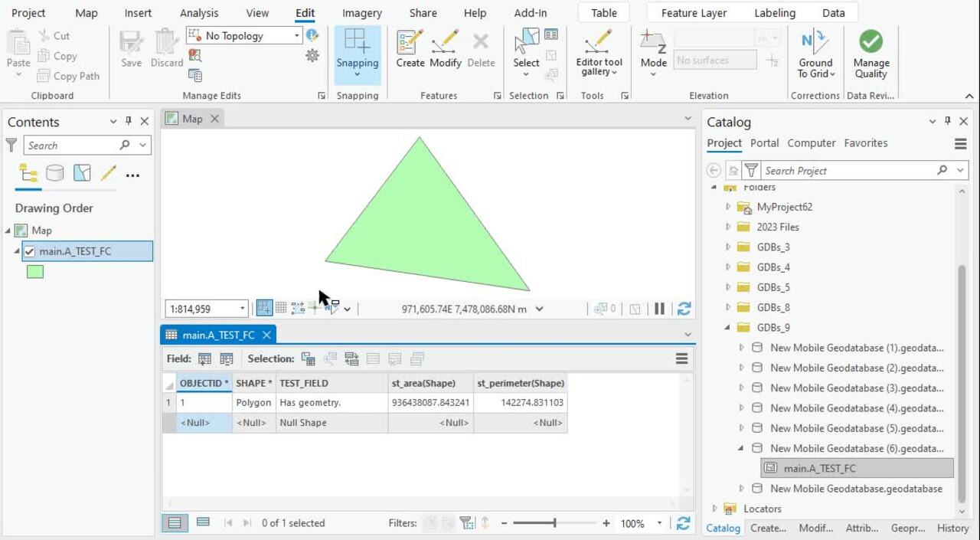Viewport: 980px width, 540px height.
Task: Select the Modify features tool
Action: tap(446, 48)
